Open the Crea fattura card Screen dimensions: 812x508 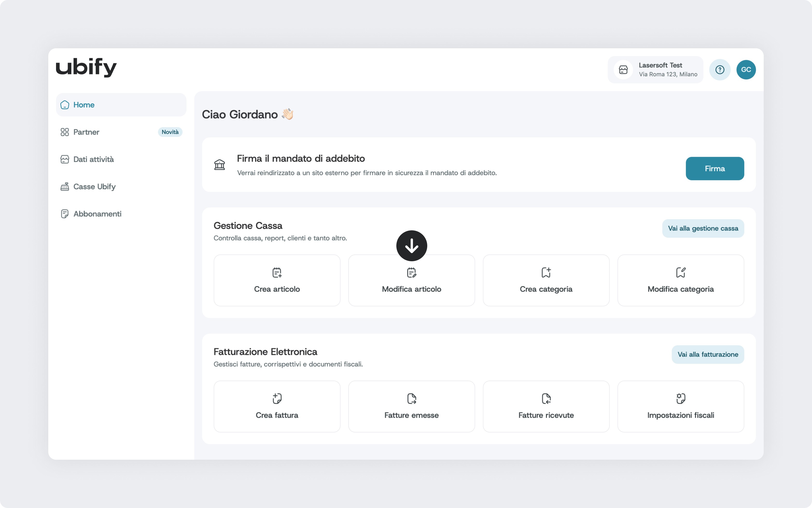(277, 406)
